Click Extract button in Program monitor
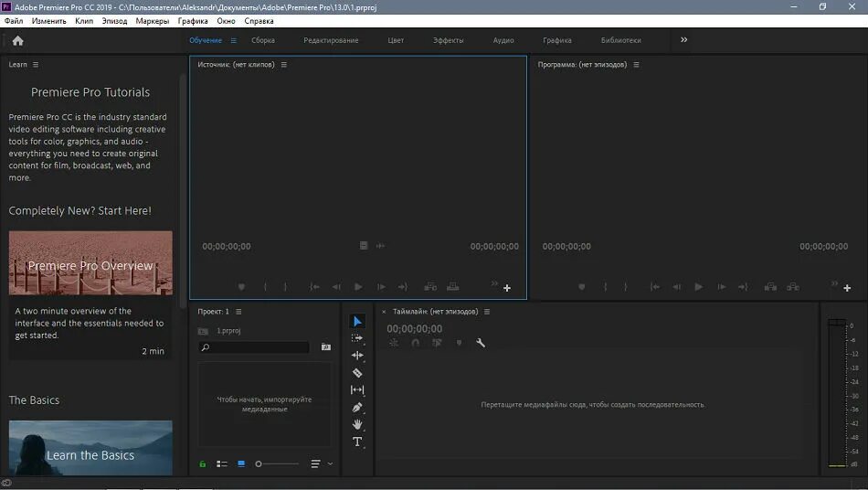 (x=793, y=287)
